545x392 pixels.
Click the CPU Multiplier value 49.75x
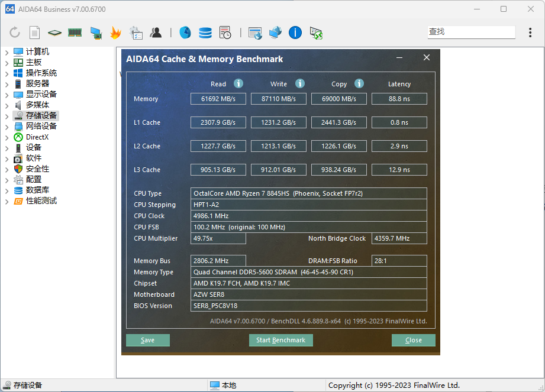[x=218, y=238]
